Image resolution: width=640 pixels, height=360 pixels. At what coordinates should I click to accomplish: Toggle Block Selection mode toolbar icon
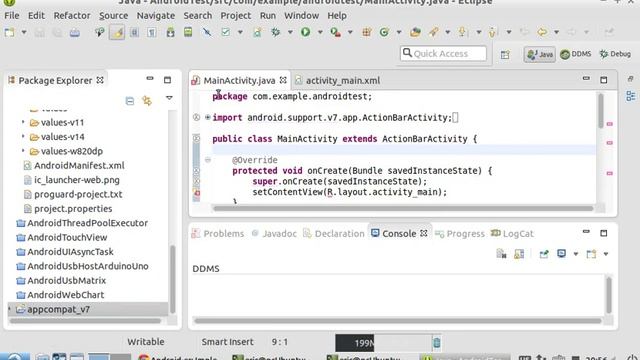134,32
